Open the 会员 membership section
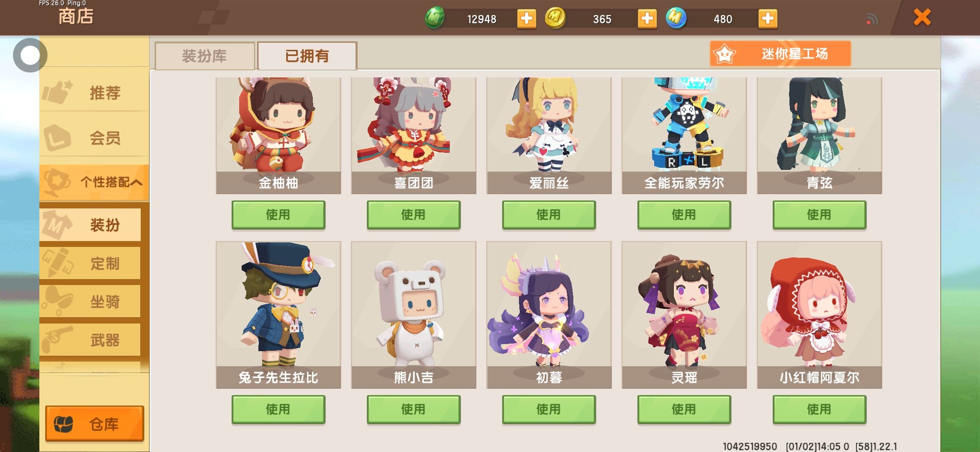Screen dimensions: 980x452 pyautogui.click(x=94, y=138)
